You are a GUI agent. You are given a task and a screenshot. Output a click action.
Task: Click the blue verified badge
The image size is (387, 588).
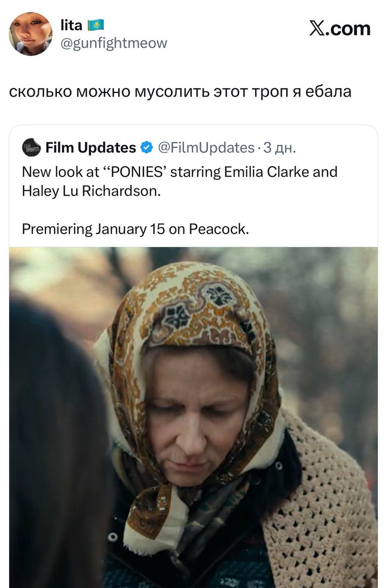click(x=146, y=147)
